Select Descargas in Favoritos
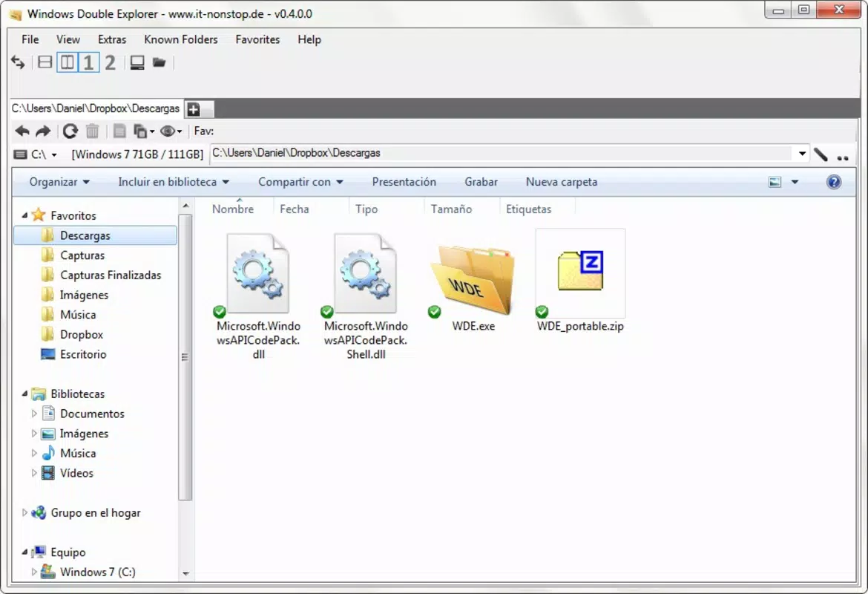This screenshot has height=594, width=868. tap(95, 235)
